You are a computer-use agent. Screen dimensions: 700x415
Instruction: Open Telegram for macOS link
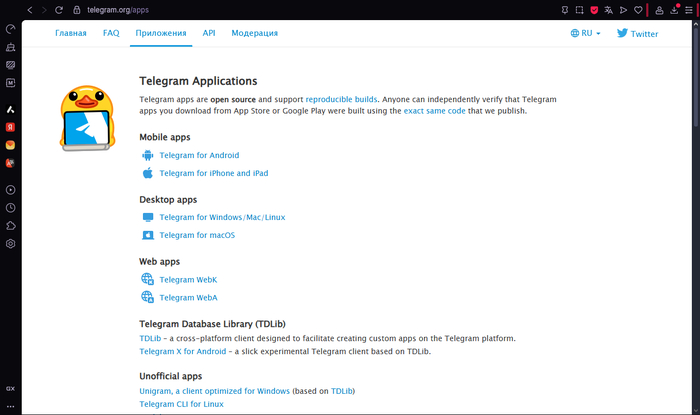tap(197, 235)
